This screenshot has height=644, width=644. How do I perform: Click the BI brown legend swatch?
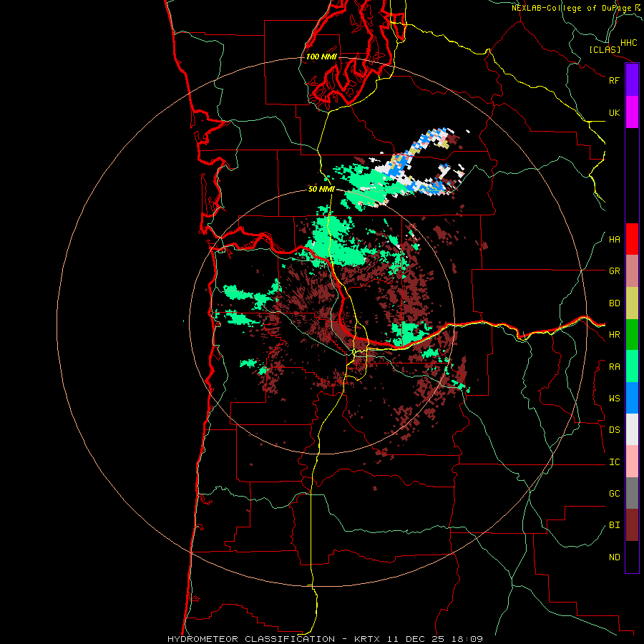click(632, 525)
